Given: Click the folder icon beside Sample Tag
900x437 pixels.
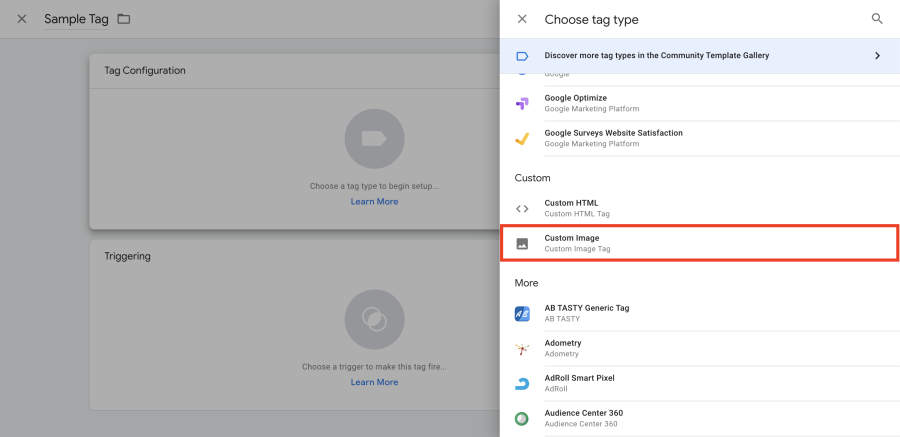Looking at the screenshot, I should pos(123,19).
